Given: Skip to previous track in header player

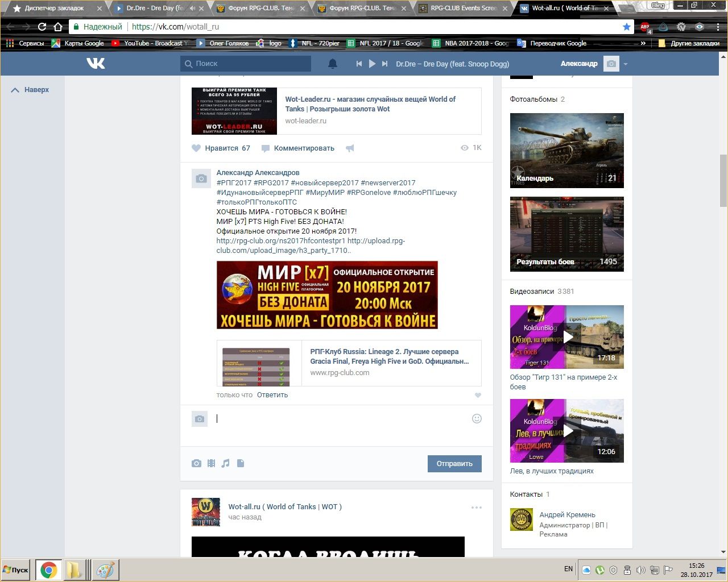Looking at the screenshot, I should (359, 64).
